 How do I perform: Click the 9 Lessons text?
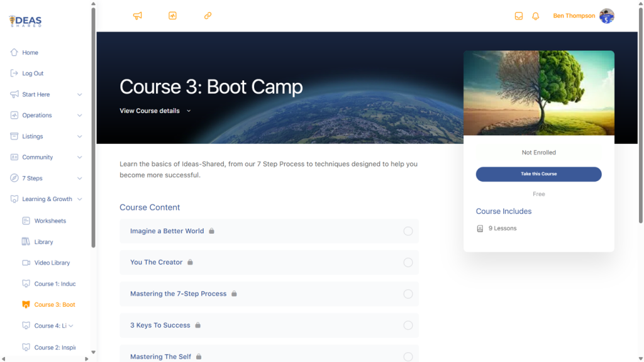(x=502, y=228)
